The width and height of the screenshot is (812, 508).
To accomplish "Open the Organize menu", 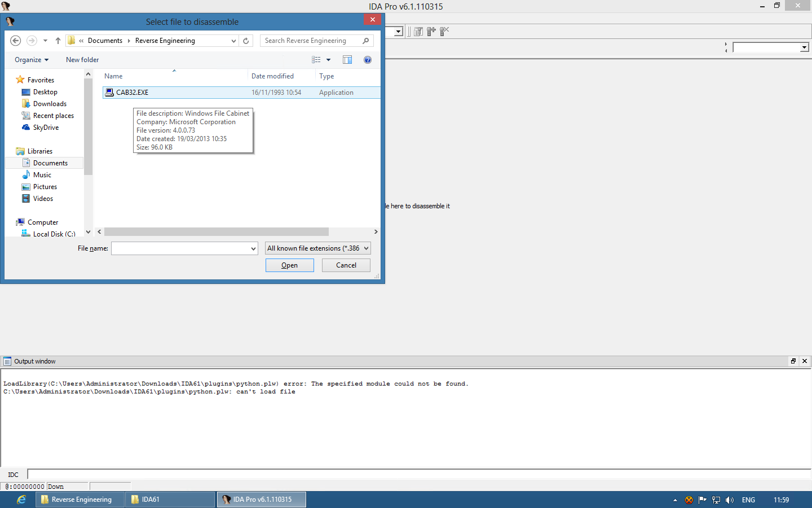I will [x=32, y=60].
